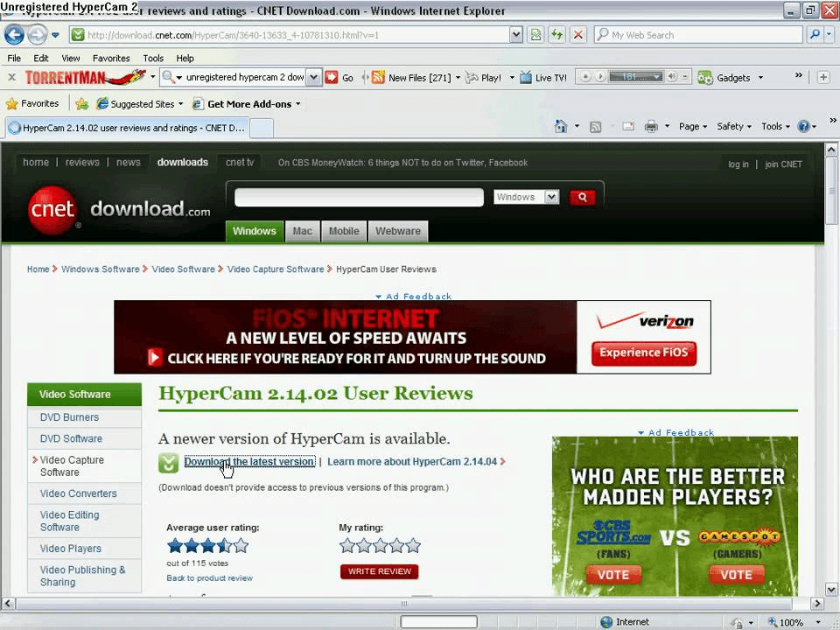Image resolution: width=840 pixels, height=630 pixels.
Task: Open Video Converters in sidebar
Action: [78, 493]
